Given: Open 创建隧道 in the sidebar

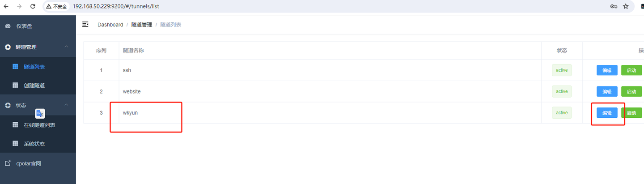Looking at the screenshot, I should [x=34, y=86].
